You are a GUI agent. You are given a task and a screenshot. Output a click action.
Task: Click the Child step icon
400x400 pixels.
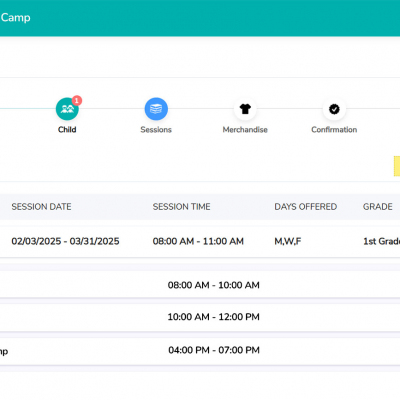[67, 109]
